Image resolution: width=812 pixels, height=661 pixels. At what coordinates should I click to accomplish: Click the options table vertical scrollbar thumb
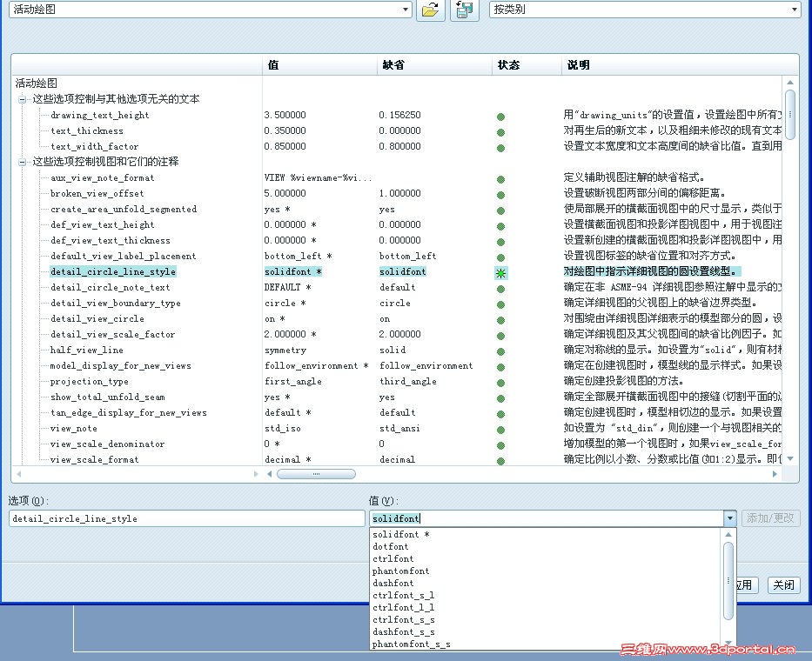click(789, 115)
